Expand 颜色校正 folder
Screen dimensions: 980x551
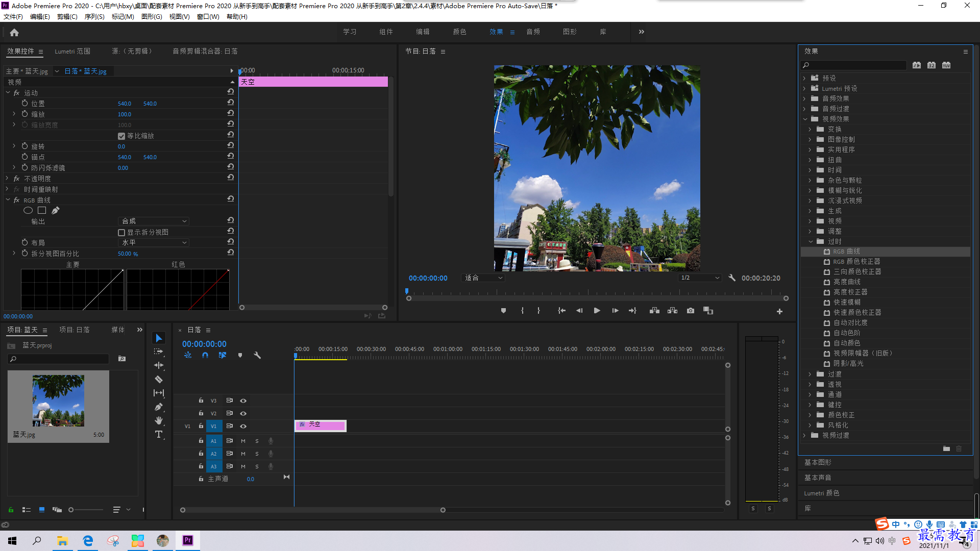tap(810, 415)
